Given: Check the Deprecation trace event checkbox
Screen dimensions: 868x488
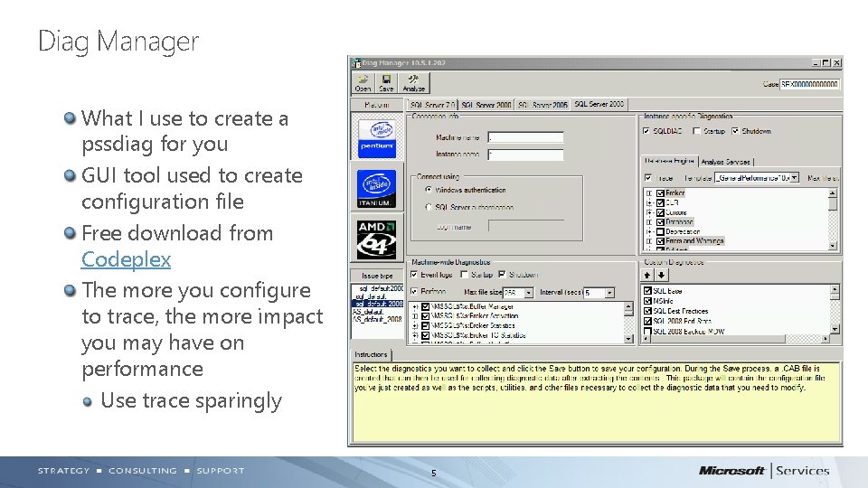Looking at the screenshot, I should 660,232.
